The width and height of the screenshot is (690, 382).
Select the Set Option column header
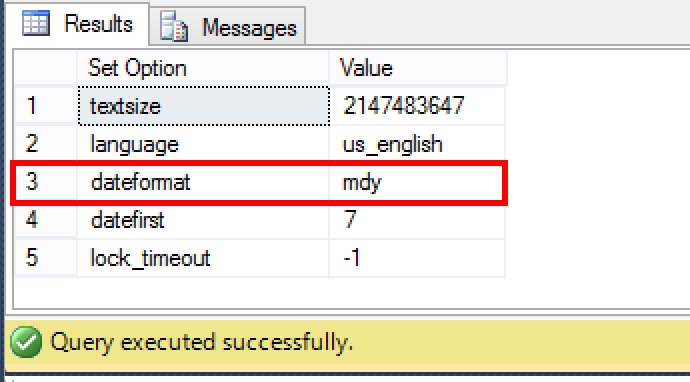pos(203,68)
